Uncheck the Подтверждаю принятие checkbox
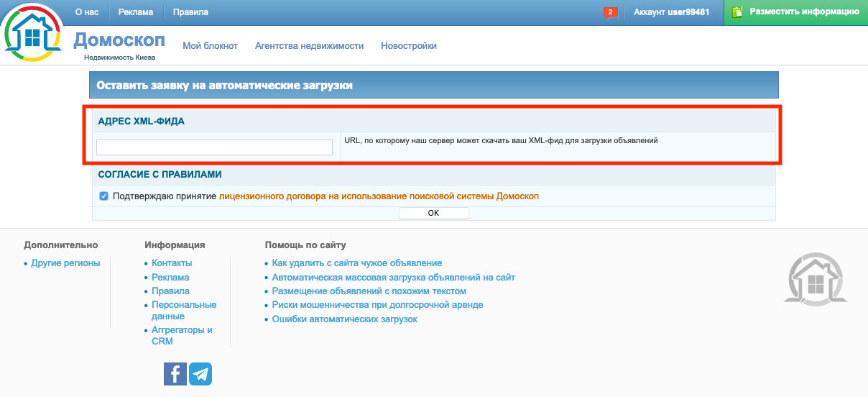Viewport: 868px width, 397px height. (104, 196)
